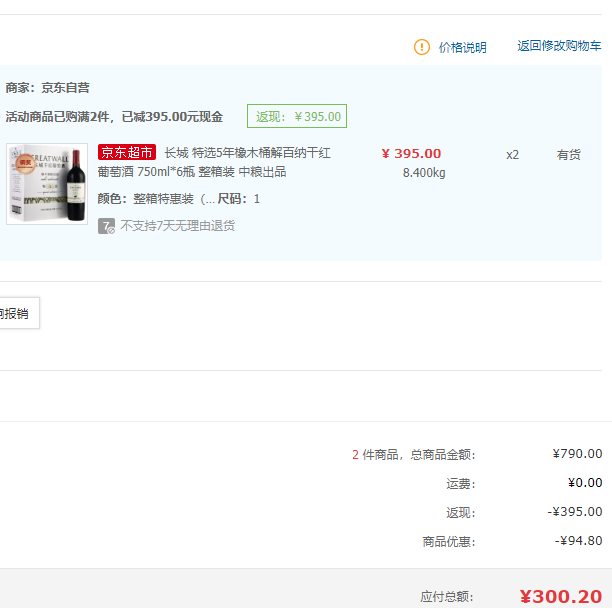Screen dimensions: 612x608
Task: Select the shipping fee ¥0.00
Action: 585,483
